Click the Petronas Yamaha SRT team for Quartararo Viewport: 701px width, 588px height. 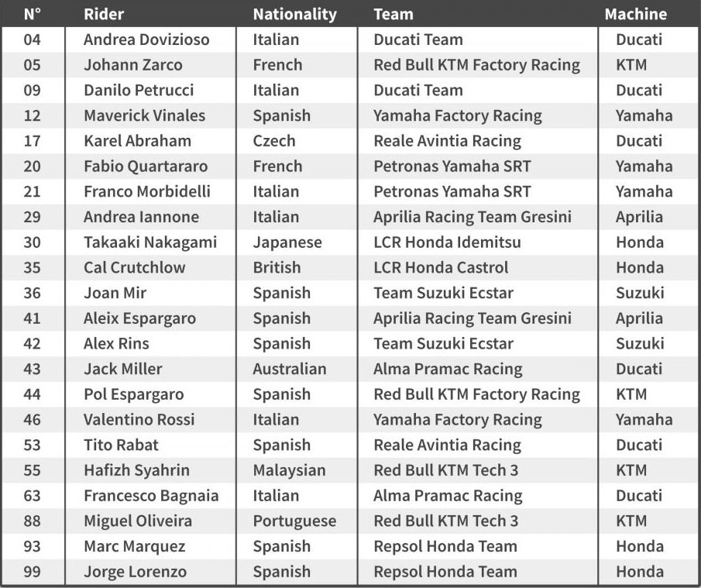[452, 166]
